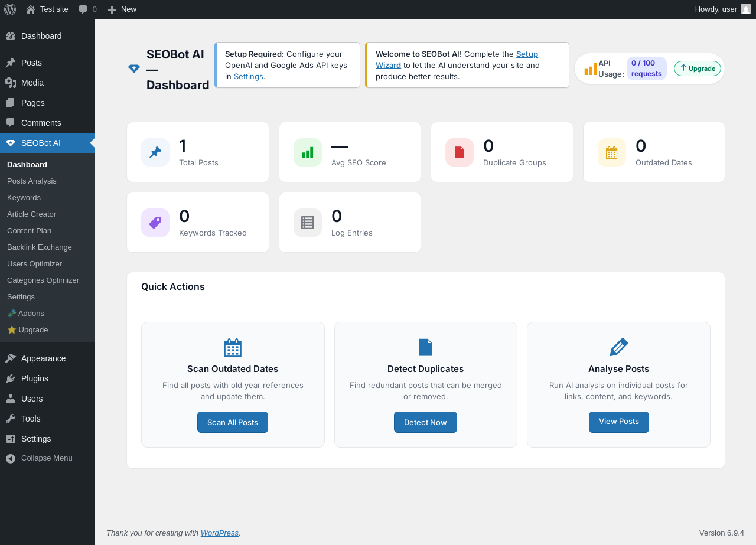This screenshot has width=756, height=545.
Task: Follow the Settings link in setup notice
Action: 249,76
